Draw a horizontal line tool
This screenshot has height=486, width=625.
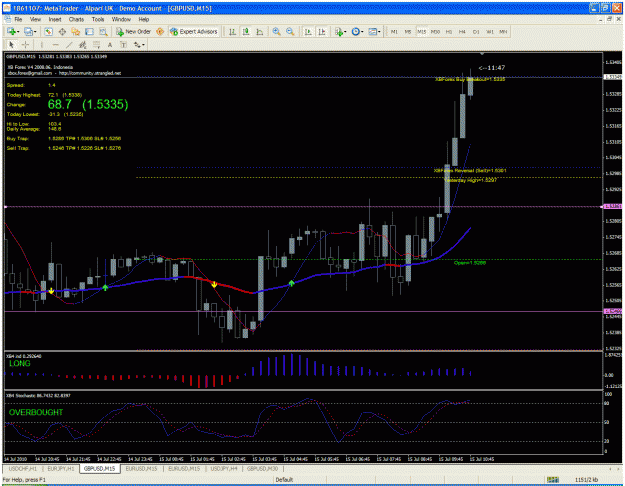tap(55, 45)
